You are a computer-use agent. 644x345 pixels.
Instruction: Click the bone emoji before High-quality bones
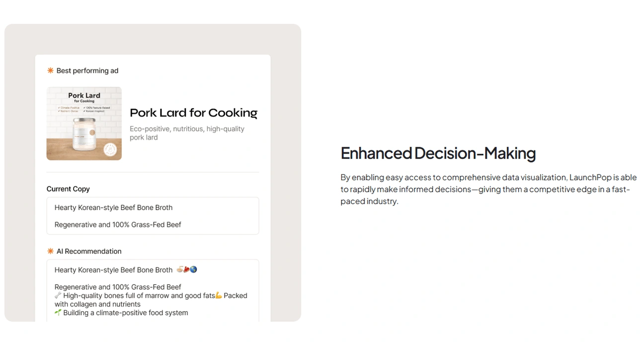coord(58,296)
